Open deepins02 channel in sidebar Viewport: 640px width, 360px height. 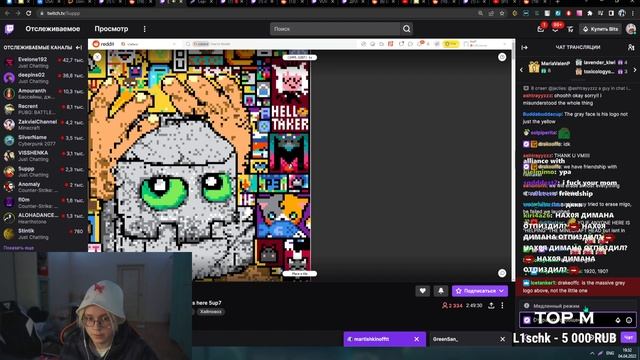[x=44, y=78]
